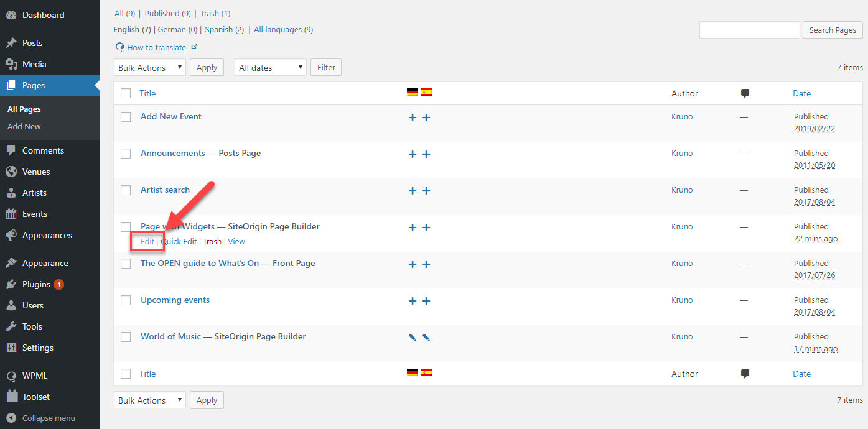Tick the Upcoming events row checkbox

point(126,300)
